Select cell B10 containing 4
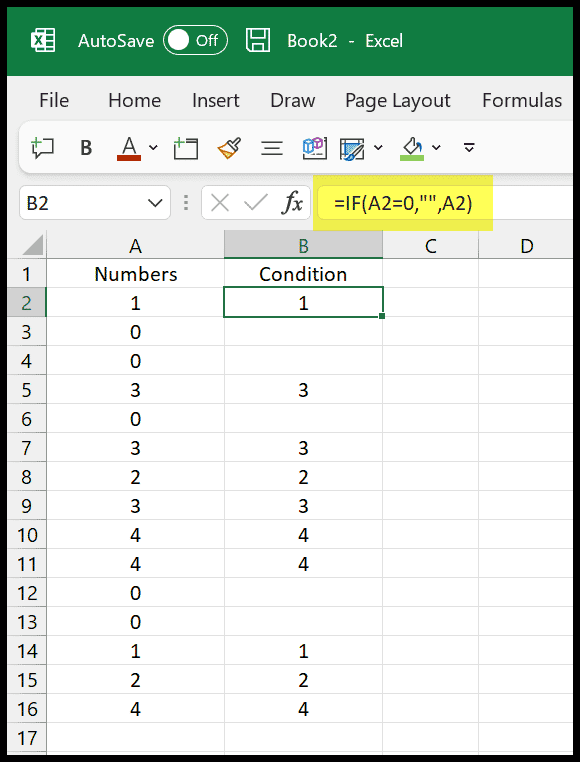 point(303,535)
